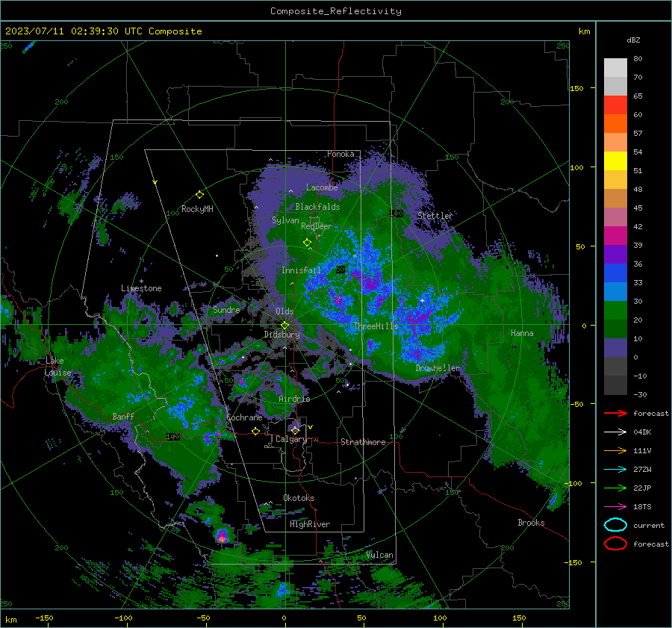Click the intense storm cell southwest of Okotoks
672x628 pixels.
(x=222, y=536)
